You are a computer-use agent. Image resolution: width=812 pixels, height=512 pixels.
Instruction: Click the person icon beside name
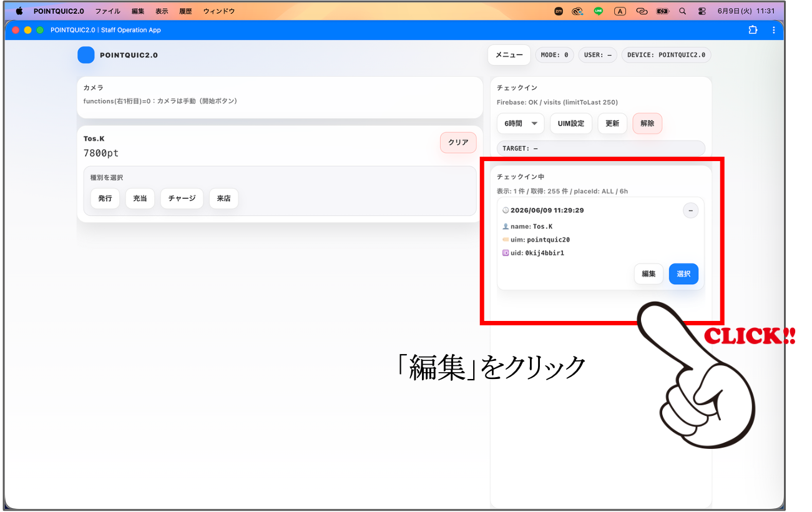tap(506, 227)
